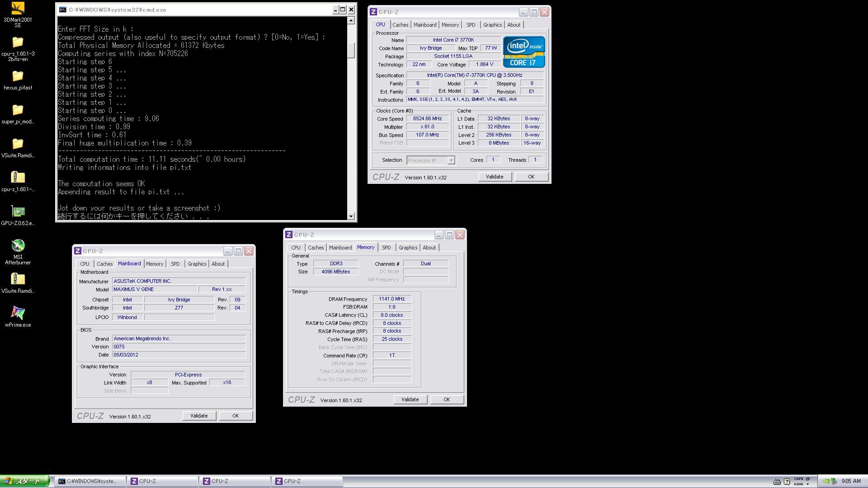The width and height of the screenshot is (868, 488).
Task: Activate the first CPU-Z taskbar button
Action: (162, 481)
